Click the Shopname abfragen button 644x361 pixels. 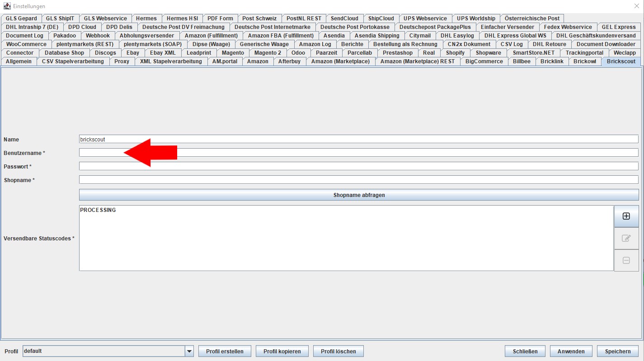point(359,195)
